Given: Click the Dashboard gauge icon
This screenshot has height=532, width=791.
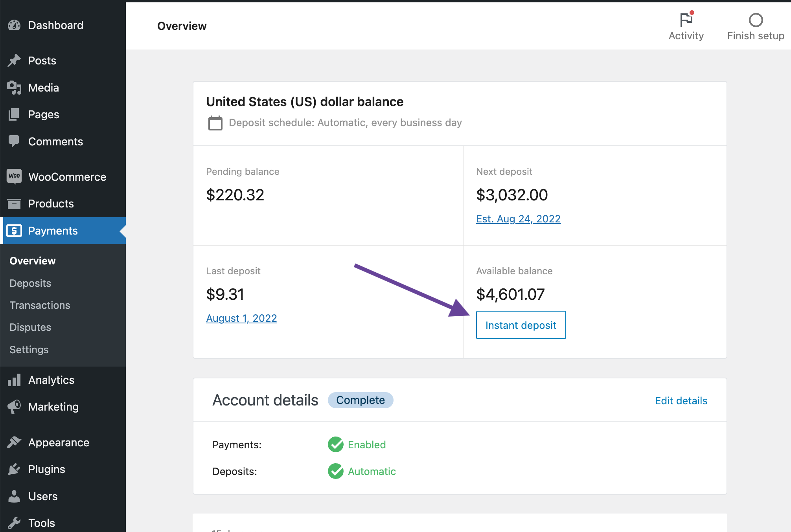Looking at the screenshot, I should pyautogui.click(x=14, y=25).
